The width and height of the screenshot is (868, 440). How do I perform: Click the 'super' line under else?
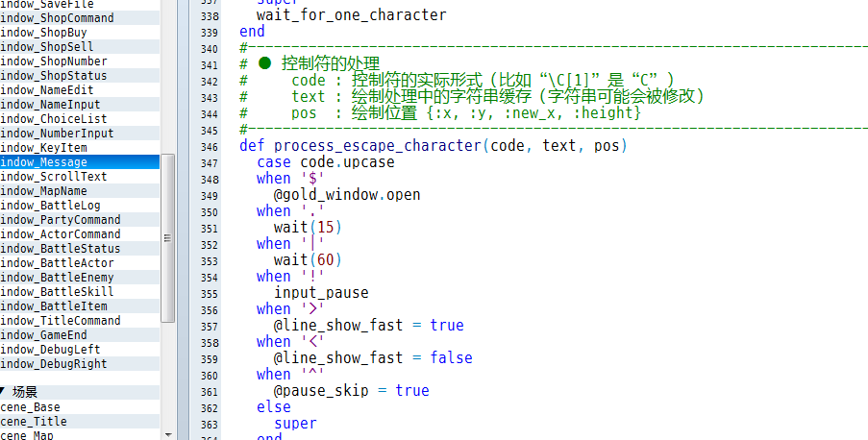[295, 424]
